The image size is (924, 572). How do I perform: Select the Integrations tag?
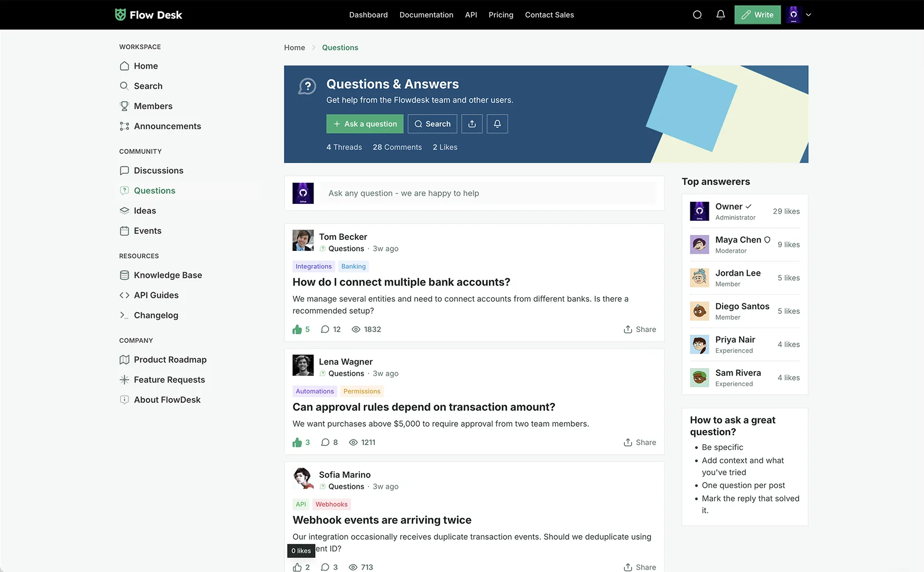pyautogui.click(x=313, y=267)
